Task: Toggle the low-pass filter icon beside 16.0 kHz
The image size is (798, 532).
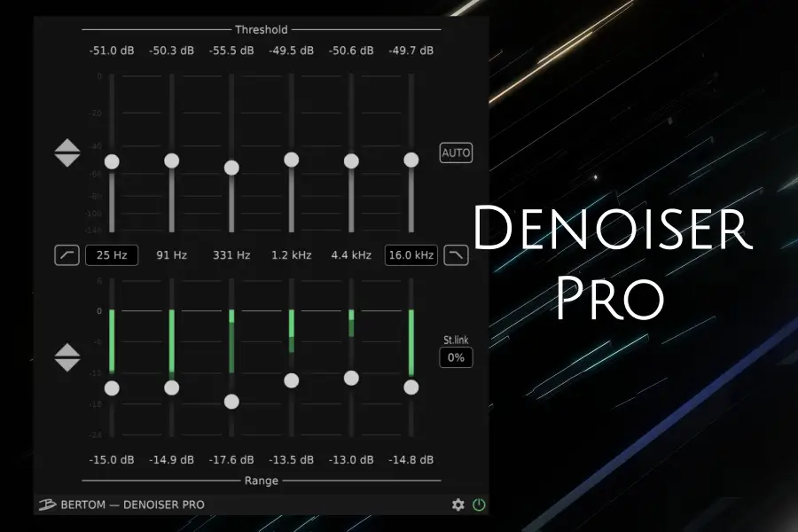Action: pos(456,255)
